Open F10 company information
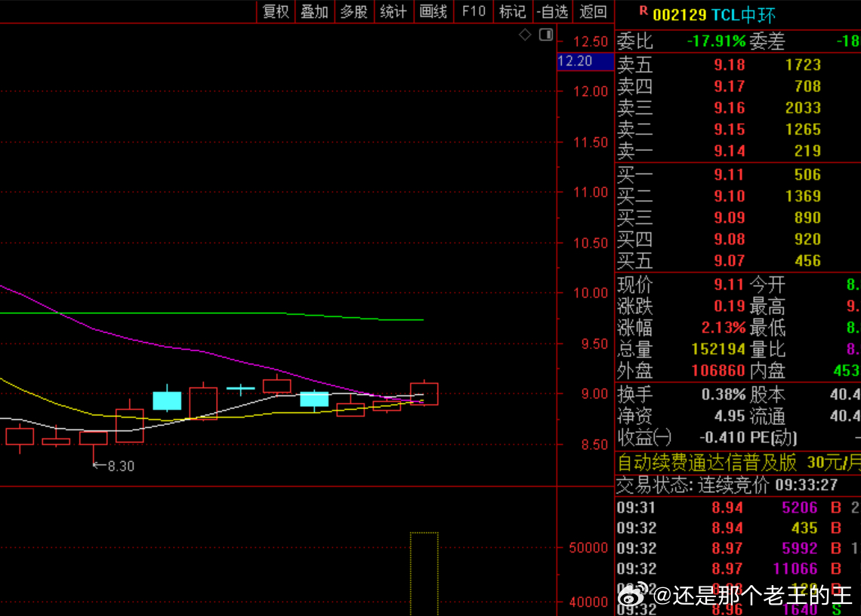Screen dimensions: 861x616 pyautogui.click(x=474, y=11)
